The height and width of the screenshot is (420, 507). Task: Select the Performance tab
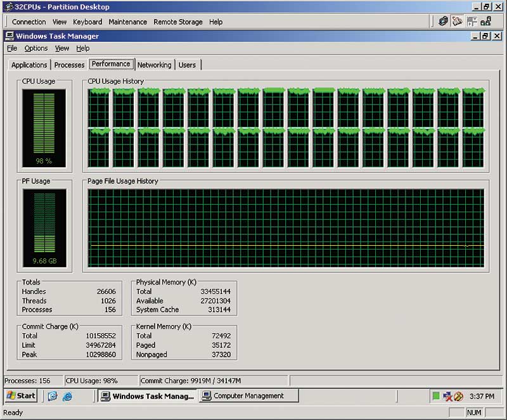(111, 64)
